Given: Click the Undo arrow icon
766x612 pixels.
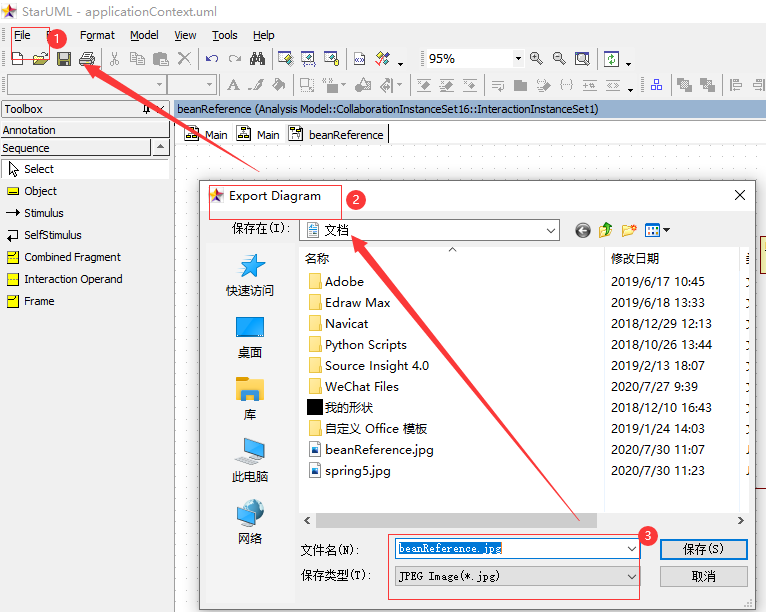Looking at the screenshot, I should pos(212,59).
